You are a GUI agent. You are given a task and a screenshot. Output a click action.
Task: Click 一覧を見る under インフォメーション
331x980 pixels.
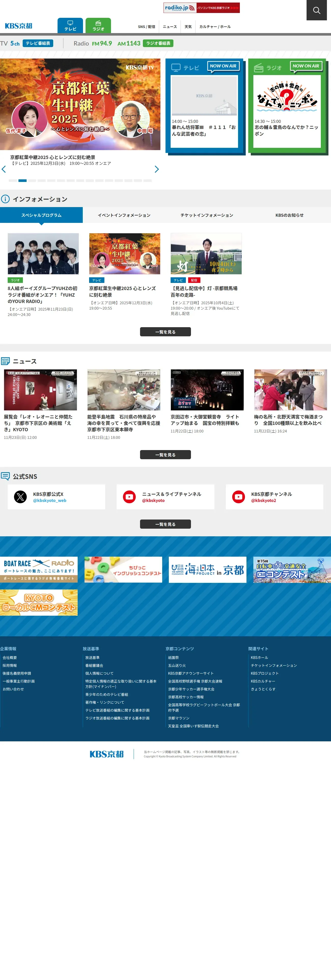pos(165,332)
